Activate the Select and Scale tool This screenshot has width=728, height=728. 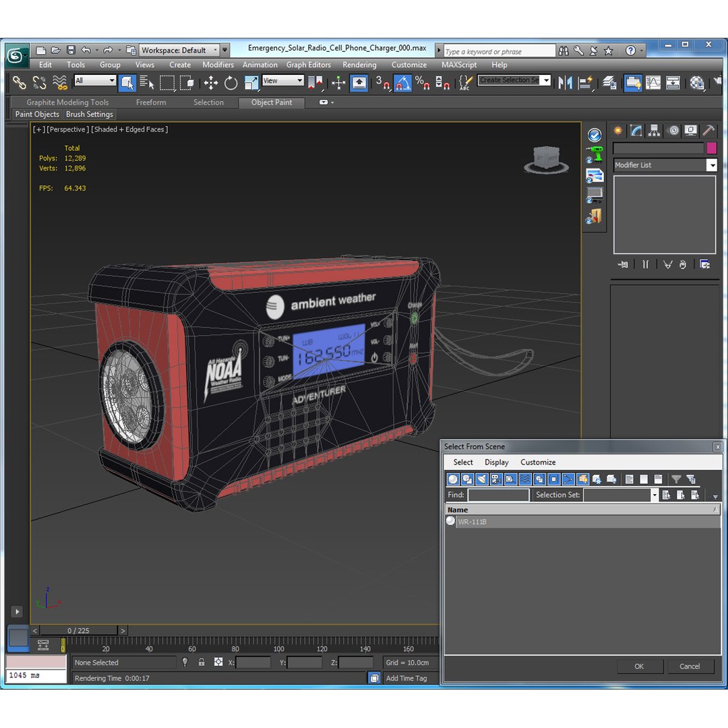(x=251, y=83)
